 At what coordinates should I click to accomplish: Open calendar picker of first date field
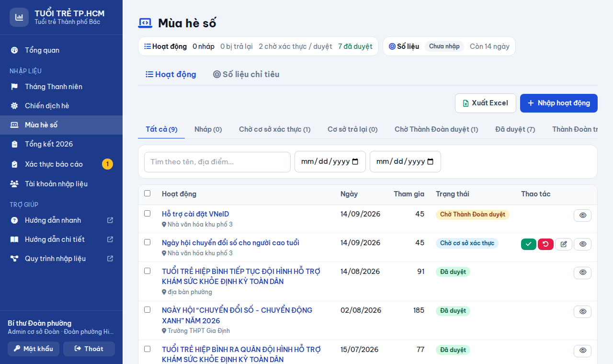(355, 162)
